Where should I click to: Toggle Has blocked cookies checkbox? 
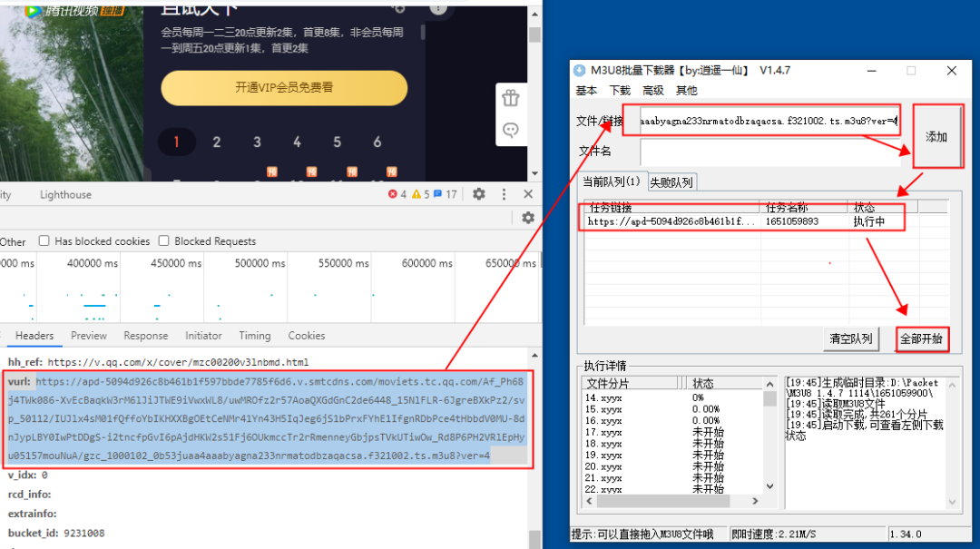pyautogui.click(x=44, y=240)
